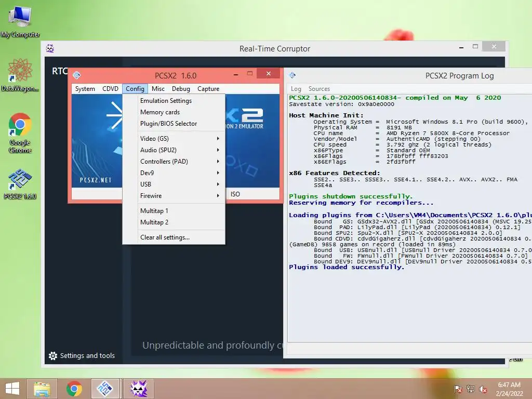Screen dimensions: 532x399
Task: Close the open Config menu
Action: click(x=135, y=88)
